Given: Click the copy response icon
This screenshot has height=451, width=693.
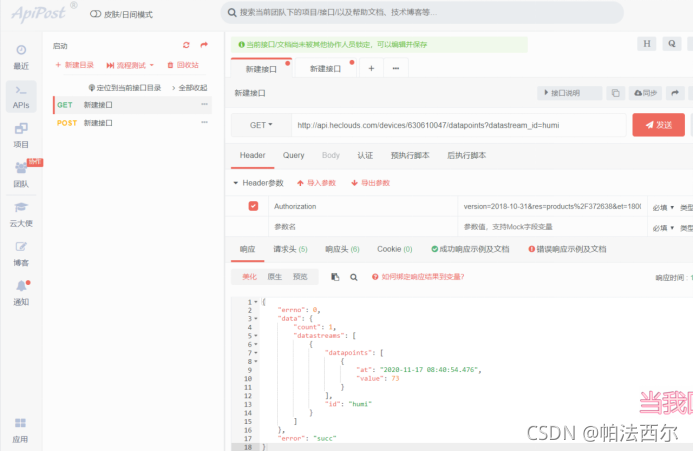Looking at the screenshot, I should (335, 277).
